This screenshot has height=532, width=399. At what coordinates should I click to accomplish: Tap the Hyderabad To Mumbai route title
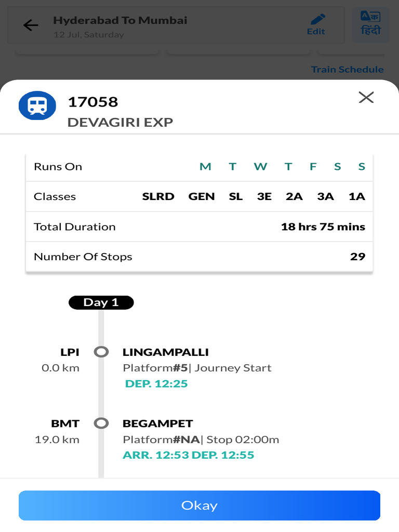[120, 21]
